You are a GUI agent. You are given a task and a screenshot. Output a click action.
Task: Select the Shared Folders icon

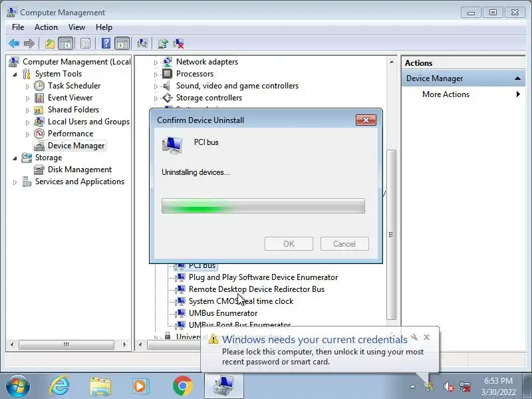pos(39,110)
